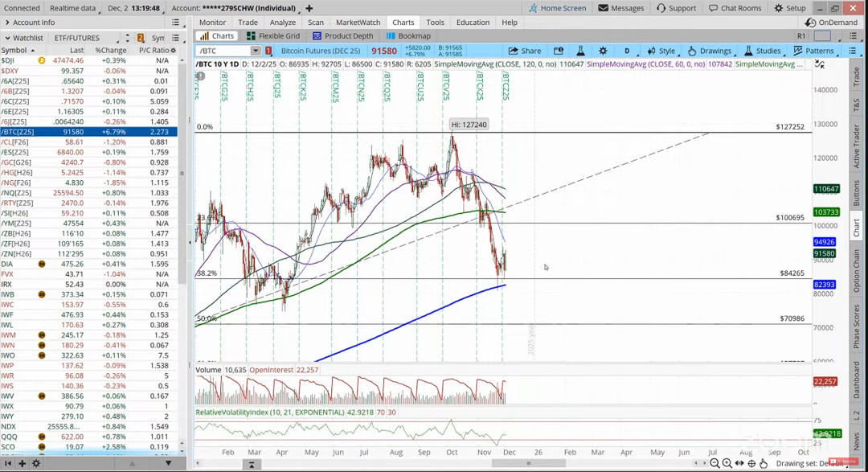Screen dimensions: 868x472
Task: Click the red alert badge next to symbol box
Action: point(268,51)
